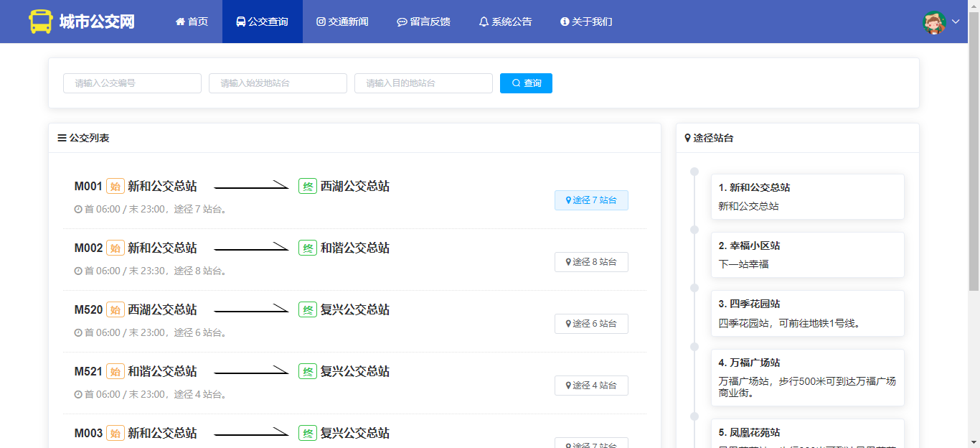The height and width of the screenshot is (448, 980).
Task: Click the yellow bus logo icon
Action: (41, 22)
